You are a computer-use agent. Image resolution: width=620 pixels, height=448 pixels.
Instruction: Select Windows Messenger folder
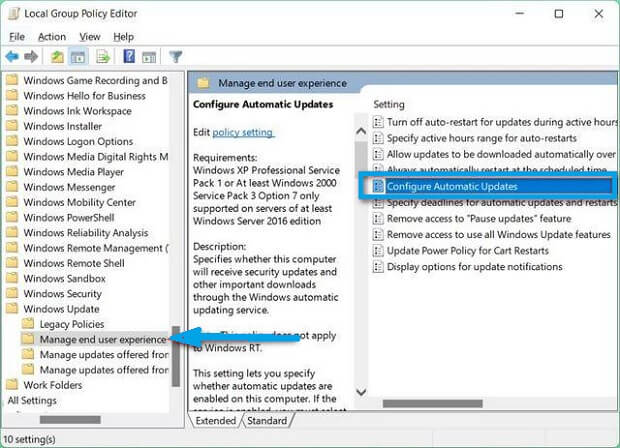tap(69, 187)
